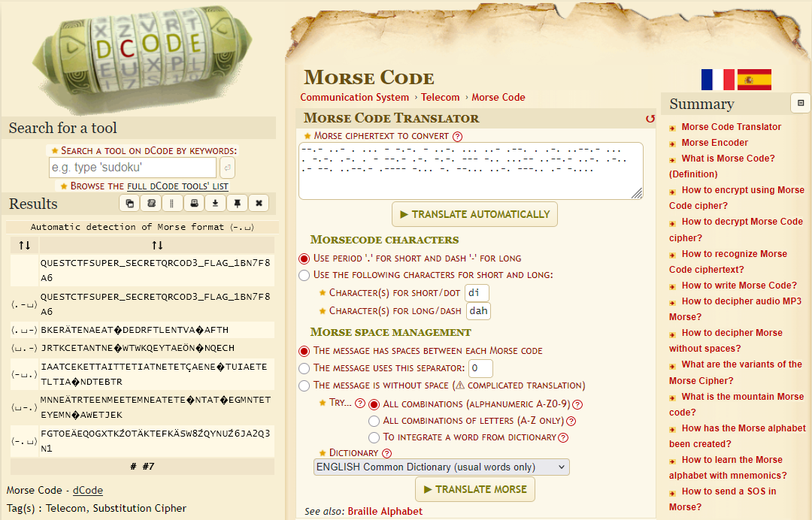Open the Telecom breadcrumb category
Image resolution: width=812 pixels, height=520 pixels.
pyautogui.click(x=440, y=97)
